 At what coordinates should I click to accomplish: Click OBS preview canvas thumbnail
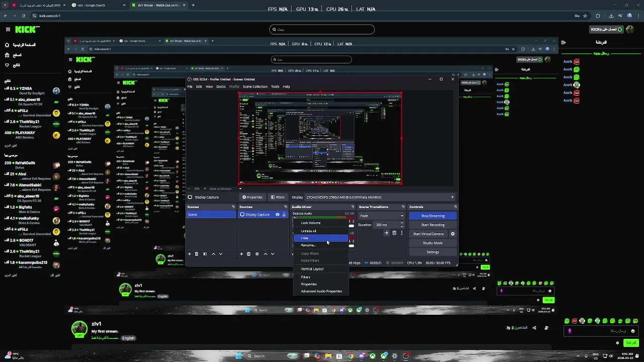(x=320, y=138)
